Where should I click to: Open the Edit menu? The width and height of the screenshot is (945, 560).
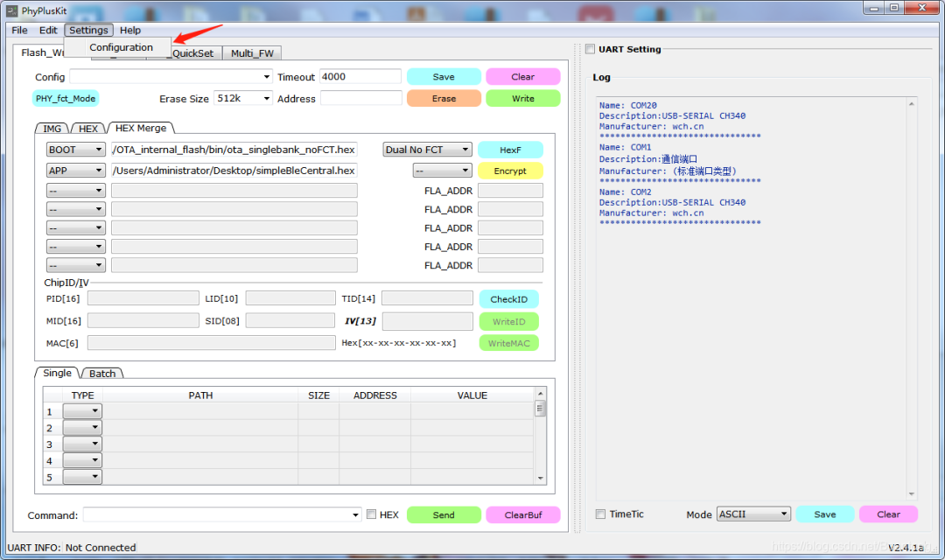[x=48, y=30]
